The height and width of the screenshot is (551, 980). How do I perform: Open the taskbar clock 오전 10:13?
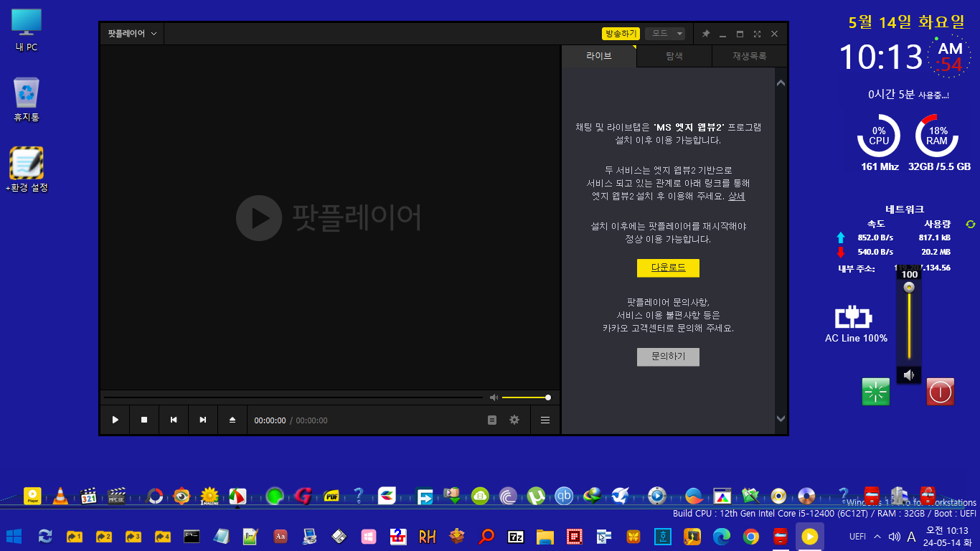pos(947,536)
